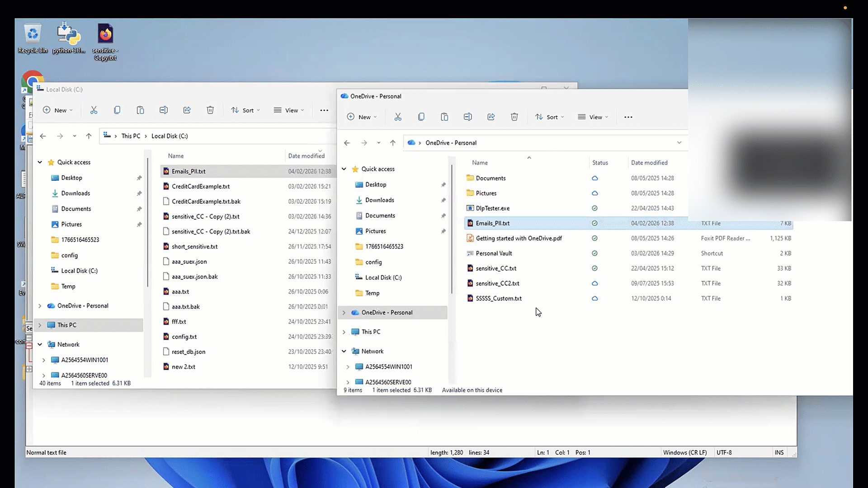Image resolution: width=868 pixels, height=488 pixels.
Task: Collapse Network node in Local Disk sidebar
Action: click(40, 344)
